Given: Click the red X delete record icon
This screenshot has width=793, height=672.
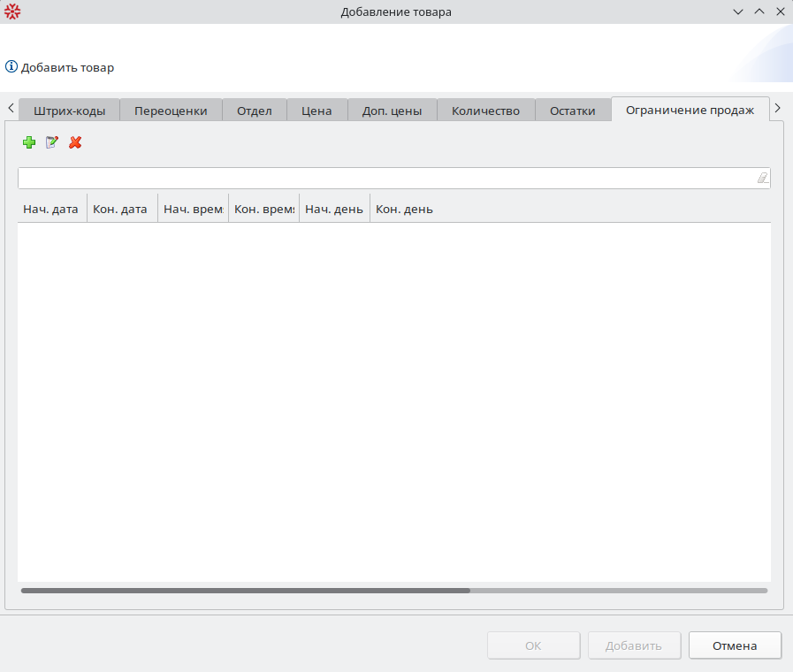Looking at the screenshot, I should coord(75,142).
